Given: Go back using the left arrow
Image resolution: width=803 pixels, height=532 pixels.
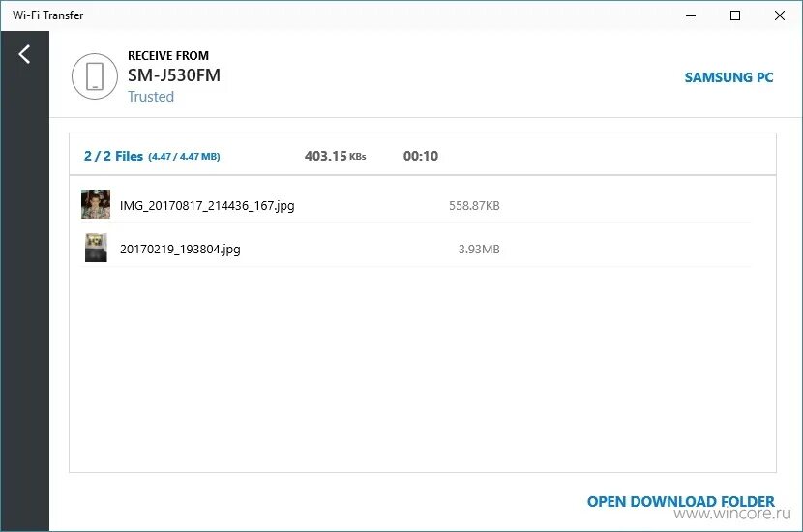Looking at the screenshot, I should pyautogui.click(x=24, y=54).
